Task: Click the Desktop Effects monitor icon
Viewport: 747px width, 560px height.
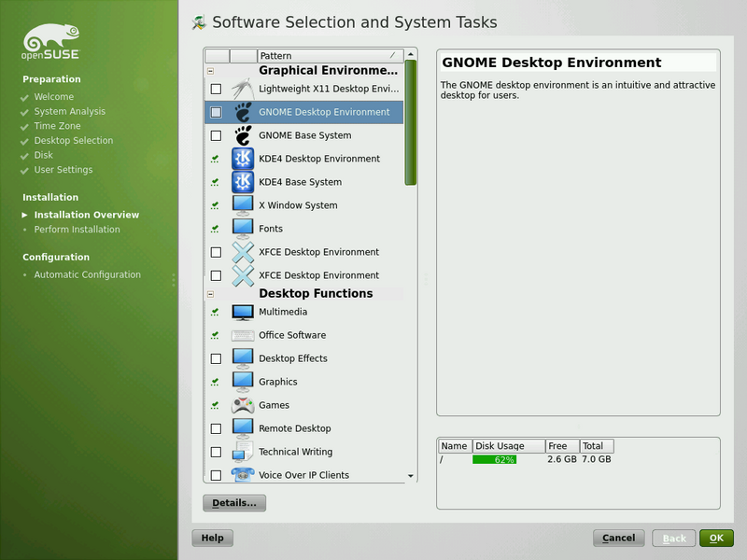Action: click(x=243, y=358)
